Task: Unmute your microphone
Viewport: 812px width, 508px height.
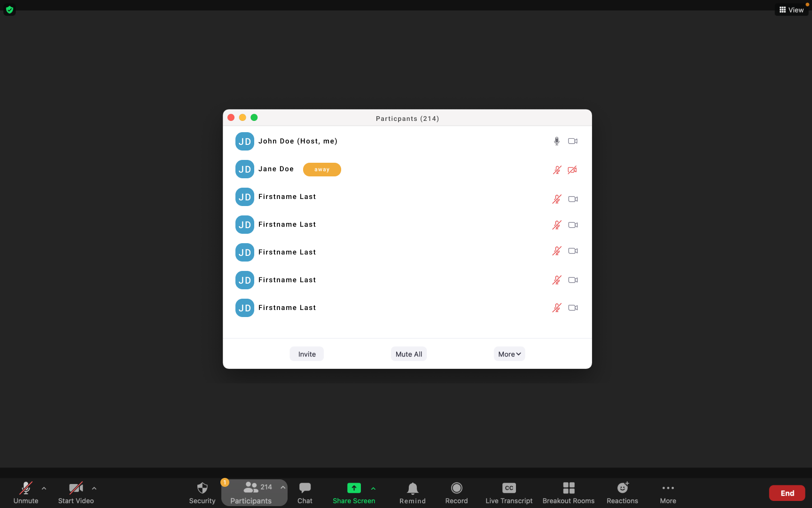Action: point(26,492)
